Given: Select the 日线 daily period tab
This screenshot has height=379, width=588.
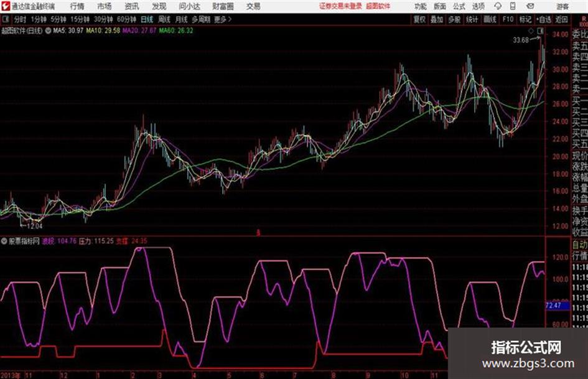Looking at the screenshot, I should (147, 19).
